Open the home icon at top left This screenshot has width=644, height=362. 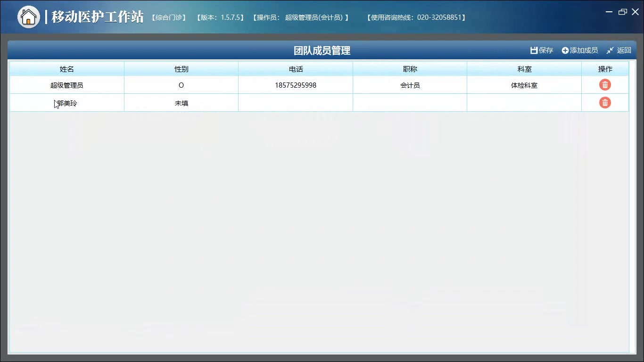pos(29,17)
